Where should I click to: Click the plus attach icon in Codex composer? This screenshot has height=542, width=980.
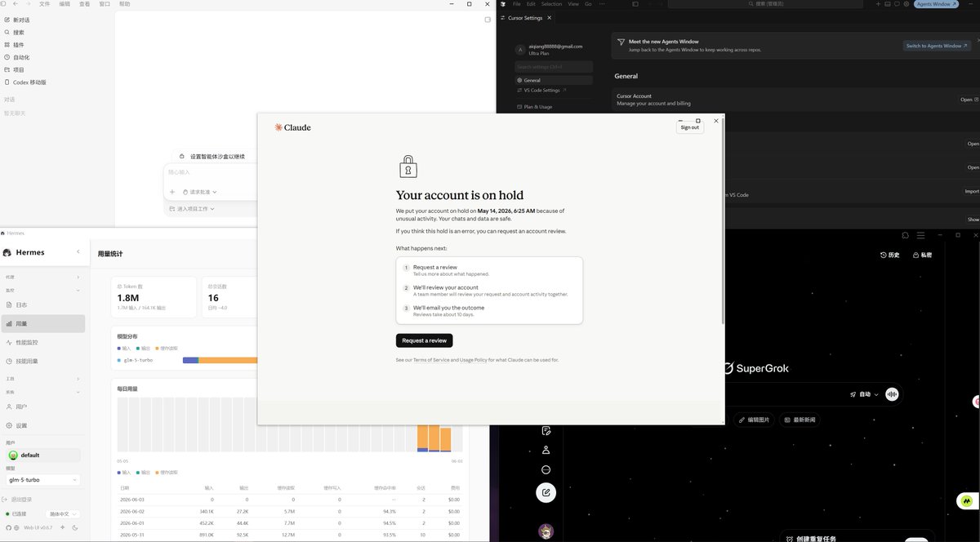click(x=172, y=192)
